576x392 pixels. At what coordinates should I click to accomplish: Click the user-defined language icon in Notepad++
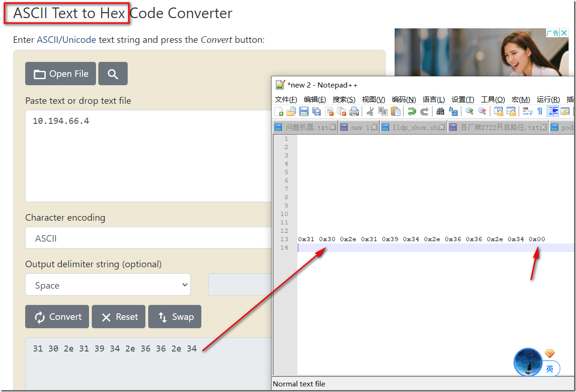pyautogui.click(x=565, y=111)
